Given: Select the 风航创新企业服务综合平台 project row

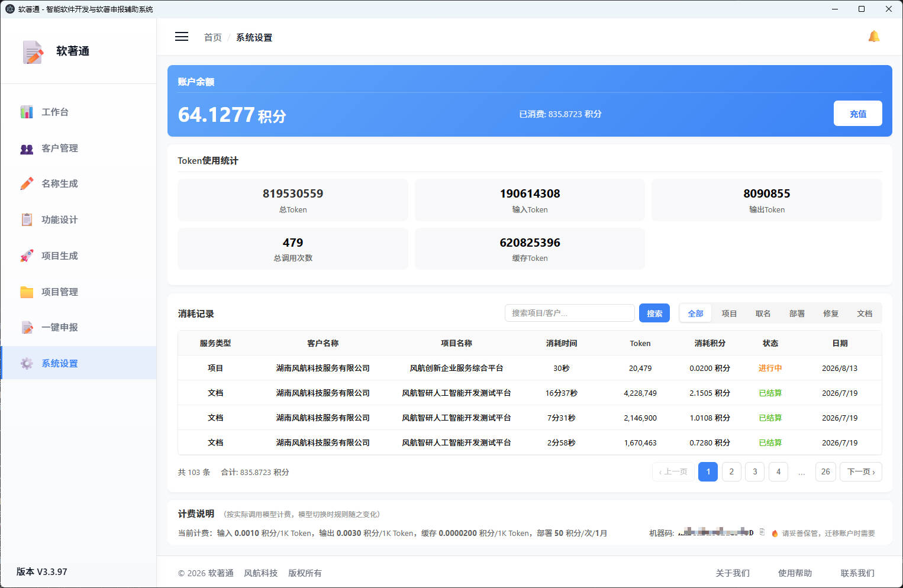Looking at the screenshot, I should coord(530,368).
